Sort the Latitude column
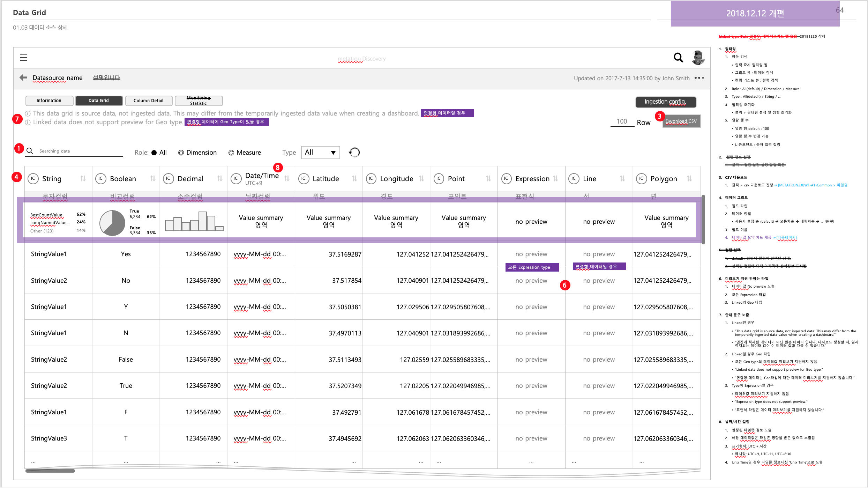This screenshot has width=868, height=488. [354, 178]
